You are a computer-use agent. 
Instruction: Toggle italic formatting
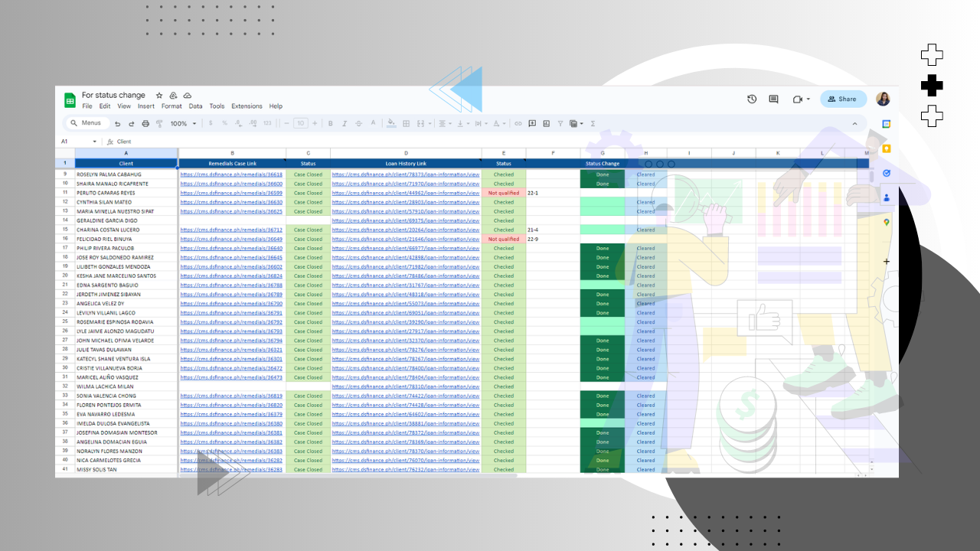[345, 123]
